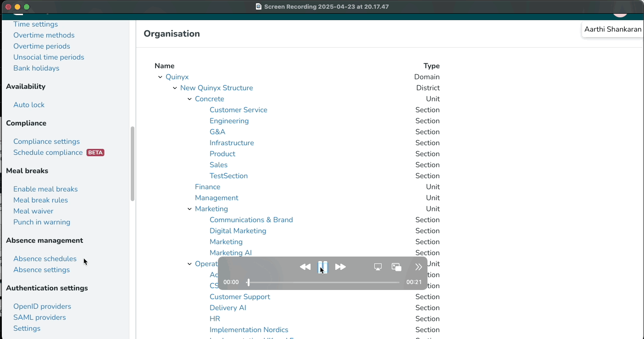
Task: Go to Overtime methods
Action: point(44,35)
